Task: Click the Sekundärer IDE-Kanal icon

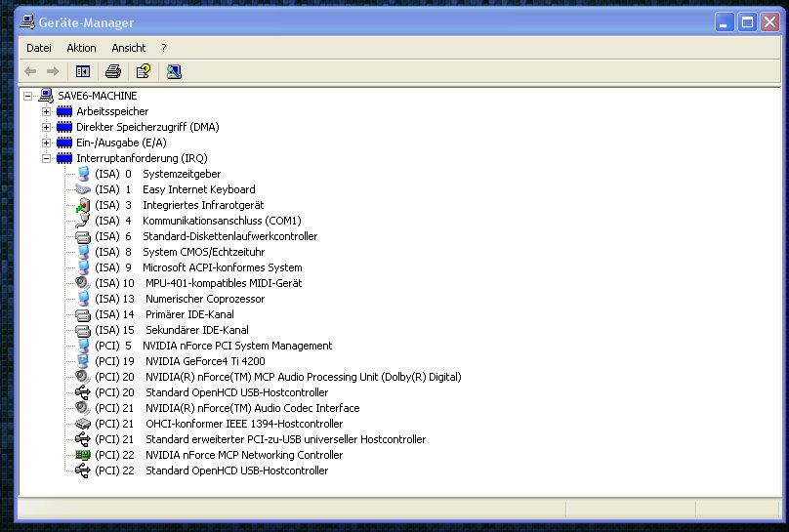Action: pos(83,330)
